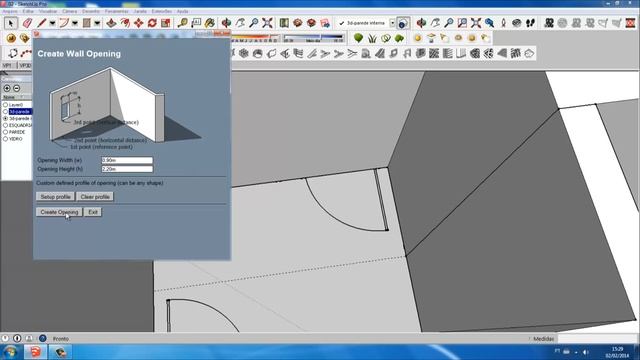This screenshot has width=640, height=360.
Task: Click the Opening Height input field
Action: click(127, 169)
